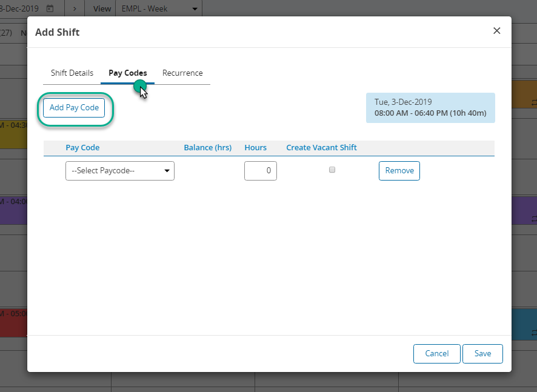Click recurring icon on orange shift

tap(534, 102)
